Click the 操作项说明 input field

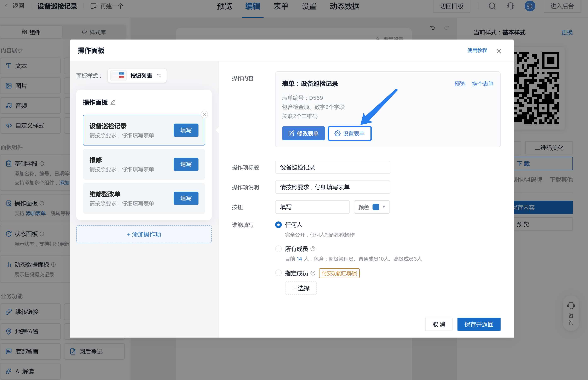point(333,187)
